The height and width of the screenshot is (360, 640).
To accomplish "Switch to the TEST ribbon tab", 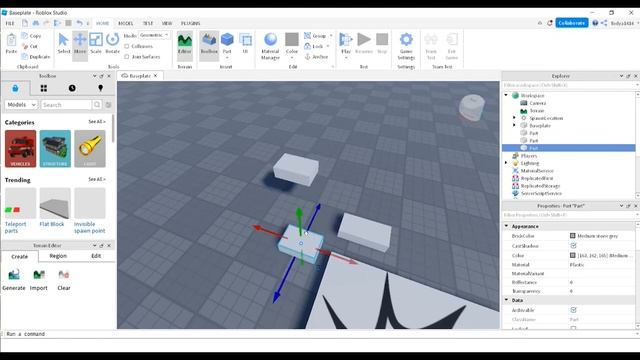I will coord(148,24).
